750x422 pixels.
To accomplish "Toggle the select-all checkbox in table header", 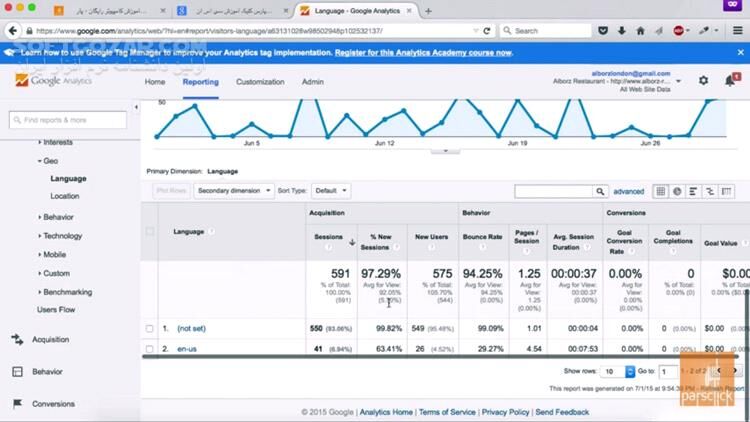I will point(150,231).
